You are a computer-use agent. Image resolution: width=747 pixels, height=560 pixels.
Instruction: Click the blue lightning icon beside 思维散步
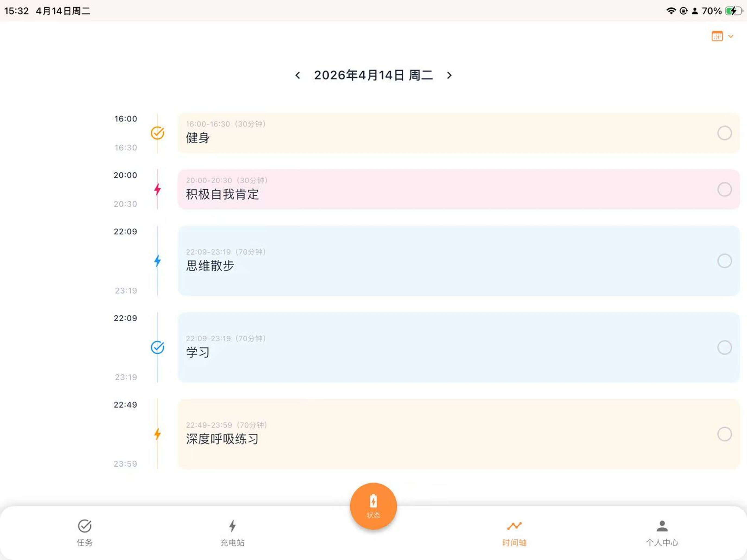pyautogui.click(x=157, y=261)
